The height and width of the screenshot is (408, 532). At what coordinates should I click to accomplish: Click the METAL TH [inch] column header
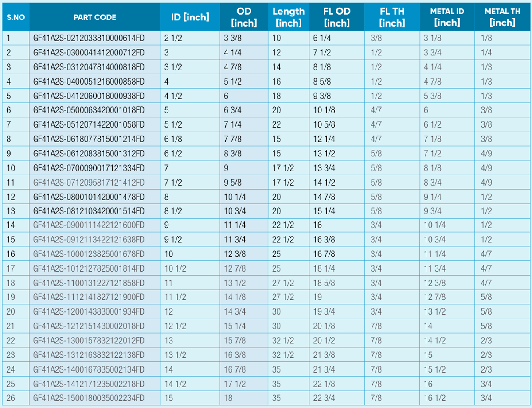(503, 16)
